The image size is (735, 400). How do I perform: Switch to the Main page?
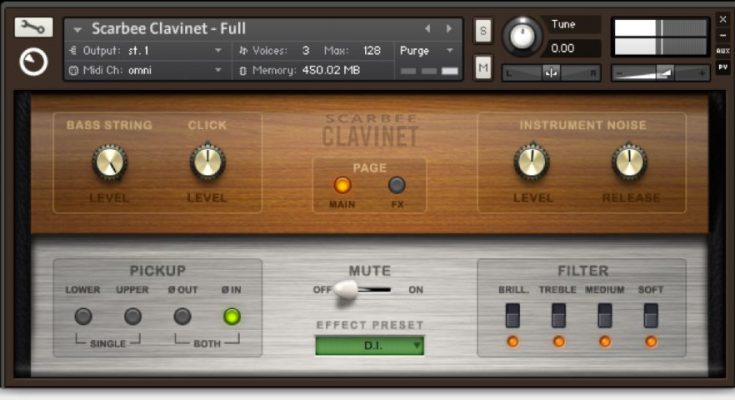(x=342, y=185)
